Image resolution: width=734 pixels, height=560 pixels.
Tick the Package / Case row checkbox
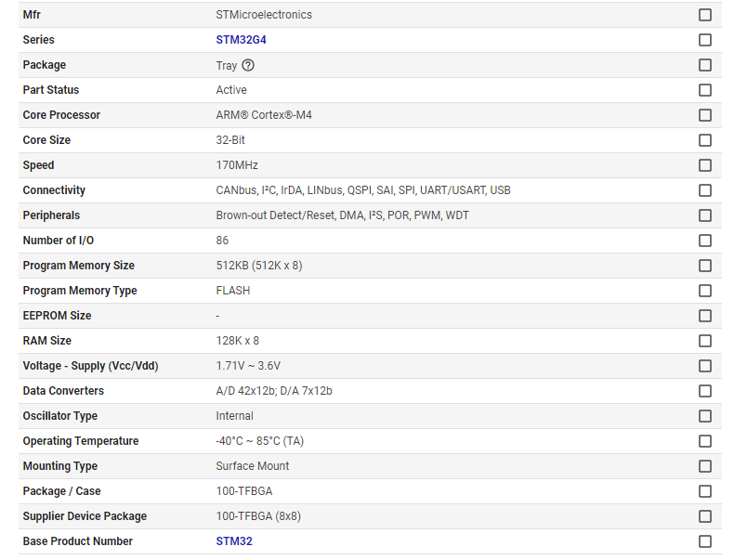click(x=705, y=491)
